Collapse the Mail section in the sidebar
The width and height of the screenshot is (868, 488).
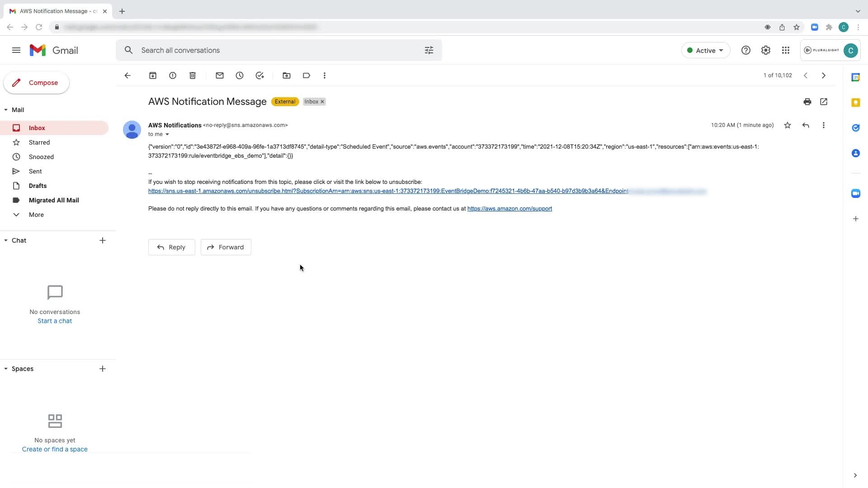pyautogui.click(x=6, y=110)
